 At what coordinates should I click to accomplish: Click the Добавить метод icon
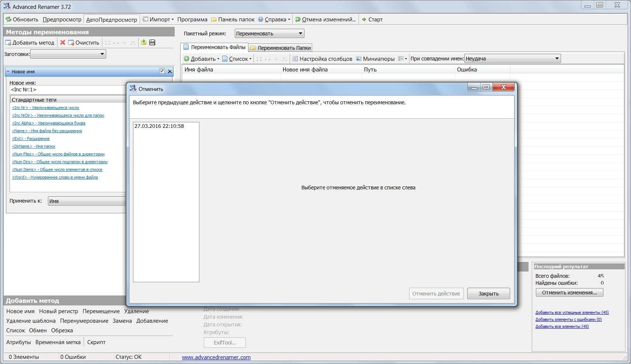(x=8, y=43)
